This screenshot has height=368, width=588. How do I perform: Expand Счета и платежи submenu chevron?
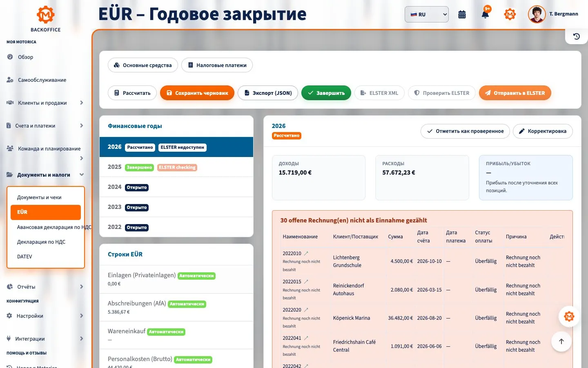tap(82, 126)
